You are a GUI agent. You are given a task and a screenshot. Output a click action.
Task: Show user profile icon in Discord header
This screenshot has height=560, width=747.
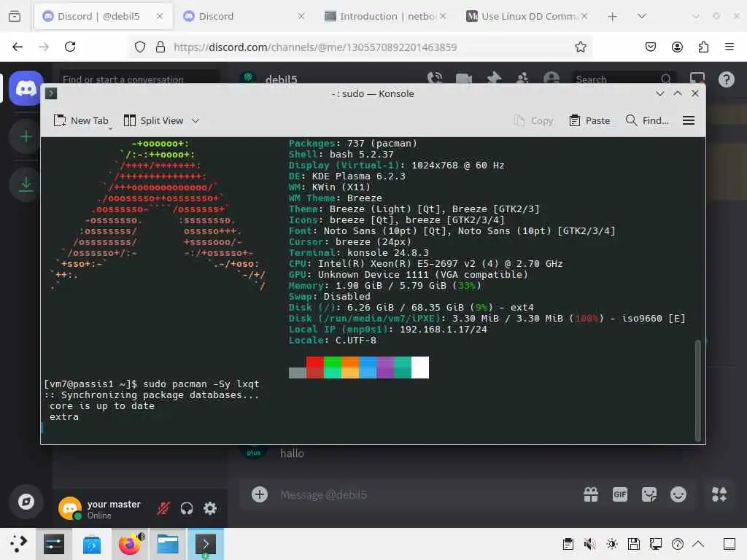[551, 79]
